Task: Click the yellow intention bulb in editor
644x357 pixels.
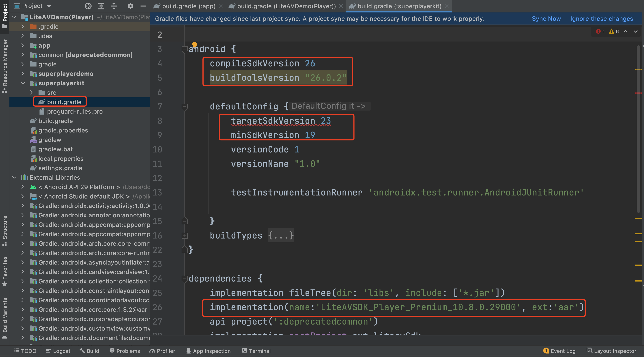Action: [194, 45]
